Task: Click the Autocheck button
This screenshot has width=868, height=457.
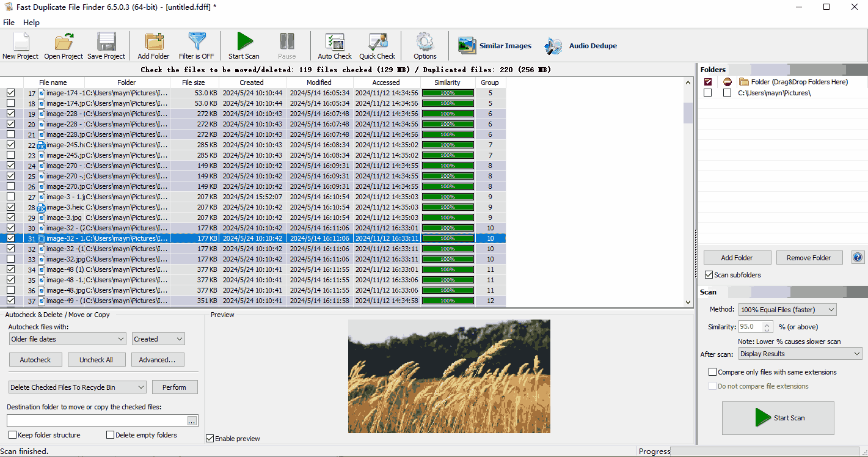Action: pos(35,360)
